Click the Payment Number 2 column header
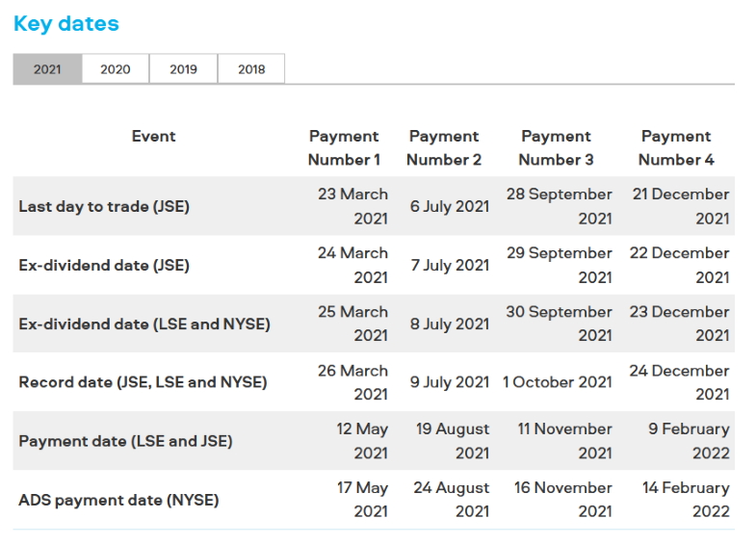The image size is (756, 545). point(444,148)
